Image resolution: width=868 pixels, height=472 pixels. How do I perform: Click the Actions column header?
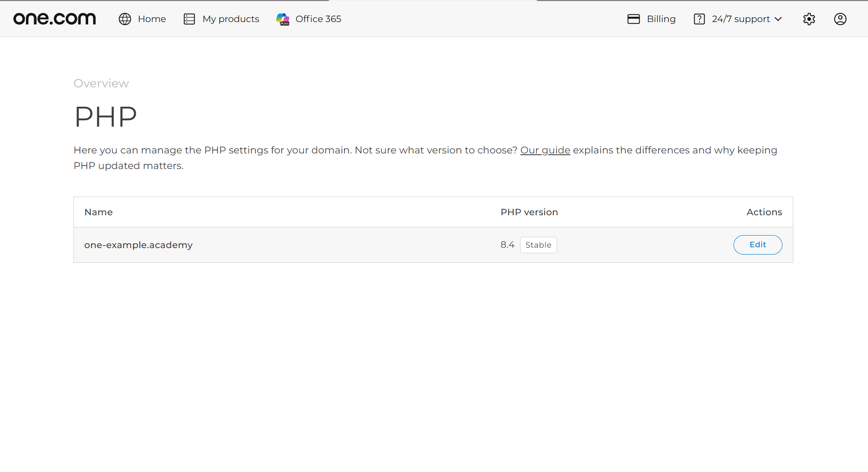[x=764, y=212]
